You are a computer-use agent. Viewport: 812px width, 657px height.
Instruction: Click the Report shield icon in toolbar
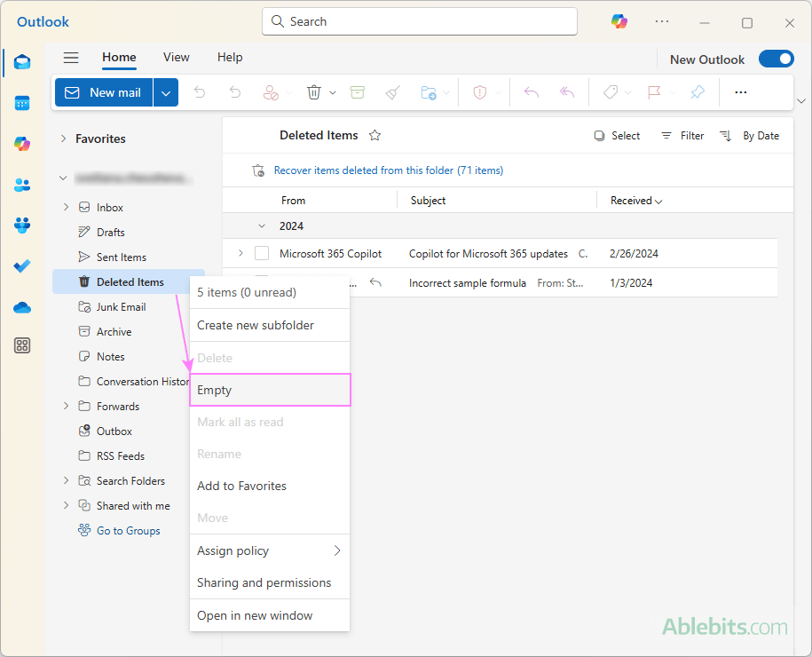pyautogui.click(x=480, y=92)
